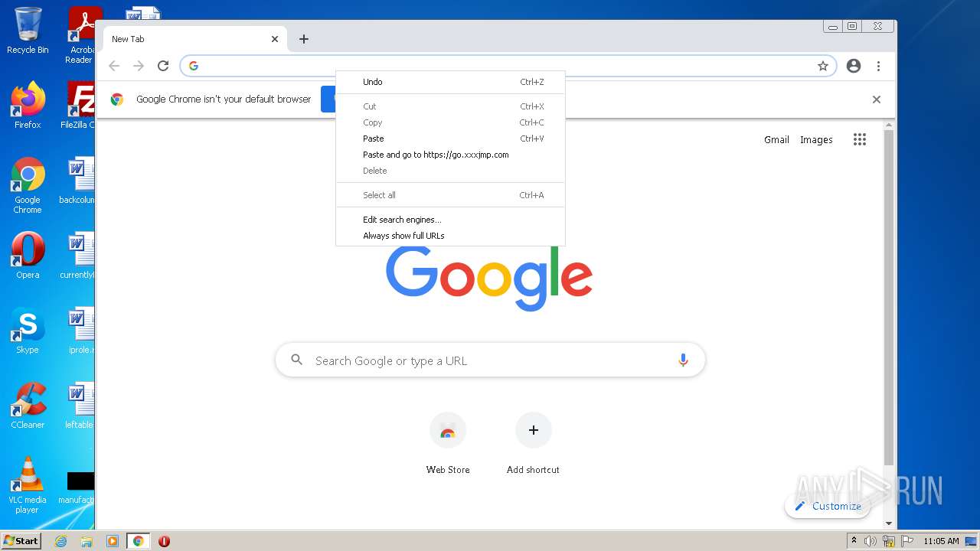Open the Google Chrome desktop shortcut
Viewport: 980px width, 551px height.
click(x=28, y=185)
